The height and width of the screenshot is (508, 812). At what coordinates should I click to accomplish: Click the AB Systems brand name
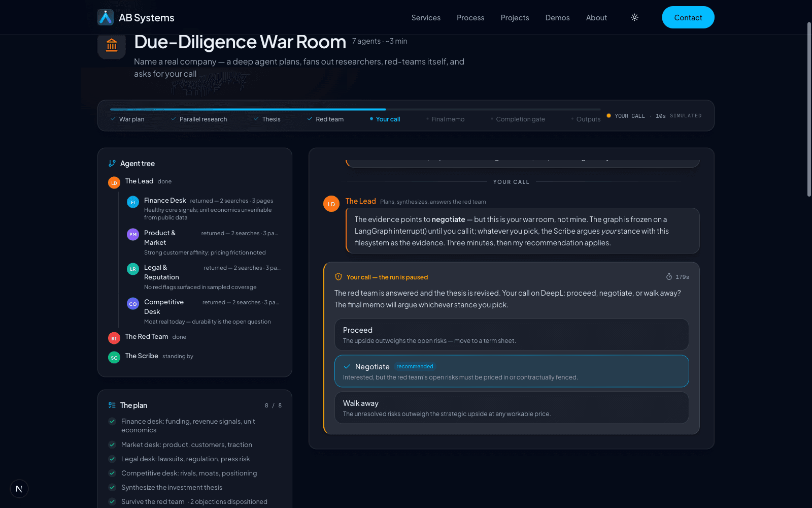146,18
